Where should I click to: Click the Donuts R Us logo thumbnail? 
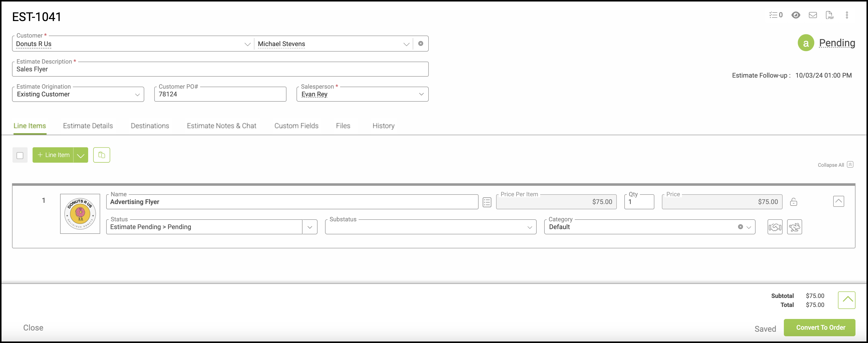[x=80, y=214]
